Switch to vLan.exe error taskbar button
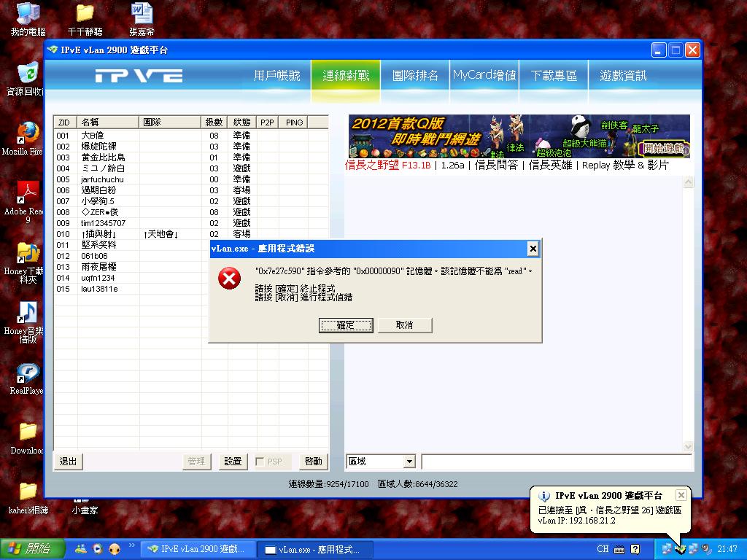 (315, 549)
